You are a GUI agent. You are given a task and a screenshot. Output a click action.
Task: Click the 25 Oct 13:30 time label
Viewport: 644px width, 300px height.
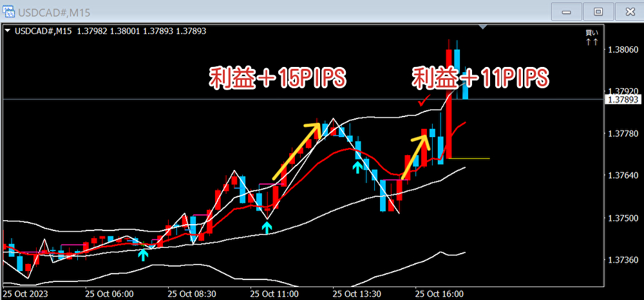[357, 294]
